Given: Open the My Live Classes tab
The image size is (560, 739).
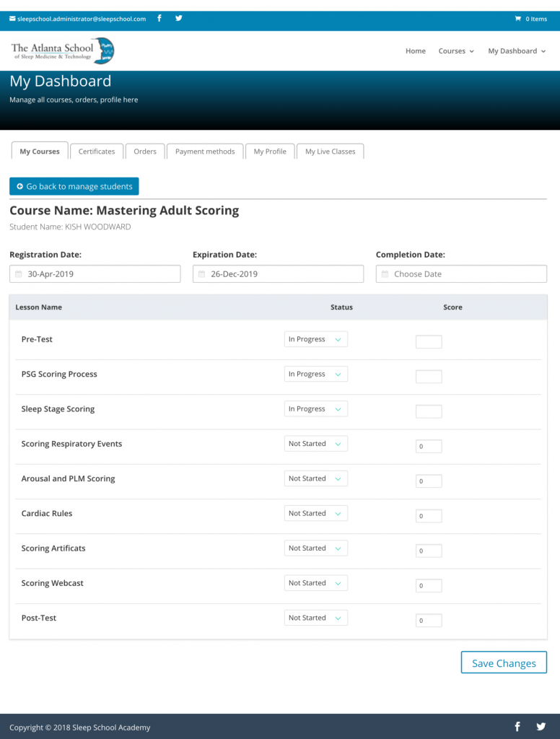Looking at the screenshot, I should (x=330, y=152).
